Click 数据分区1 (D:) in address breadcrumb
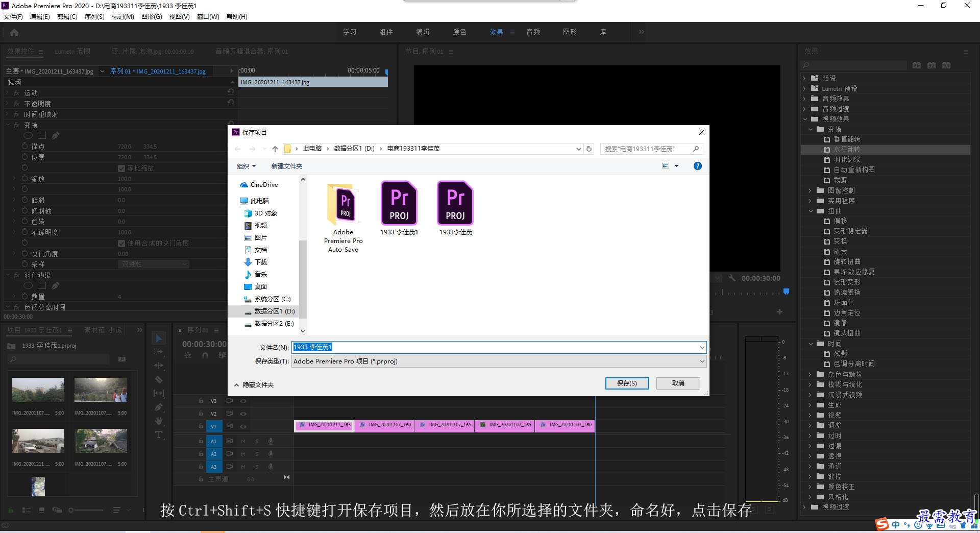 pos(354,149)
